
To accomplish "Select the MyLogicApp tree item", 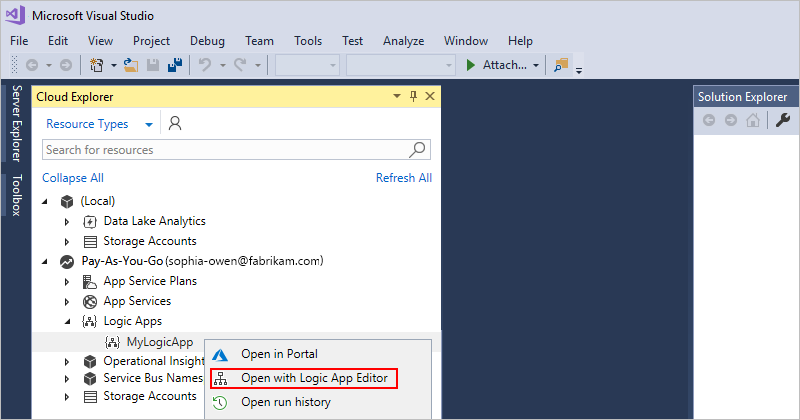I will pos(160,342).
